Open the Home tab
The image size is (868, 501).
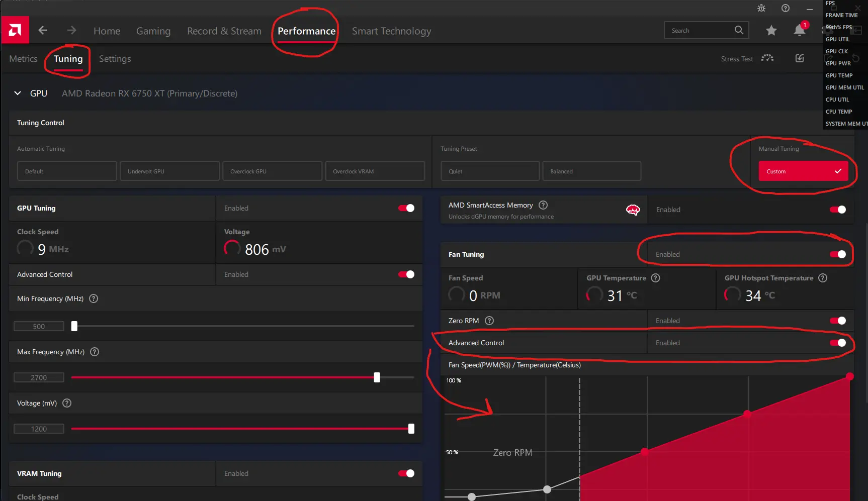(107, 31)
